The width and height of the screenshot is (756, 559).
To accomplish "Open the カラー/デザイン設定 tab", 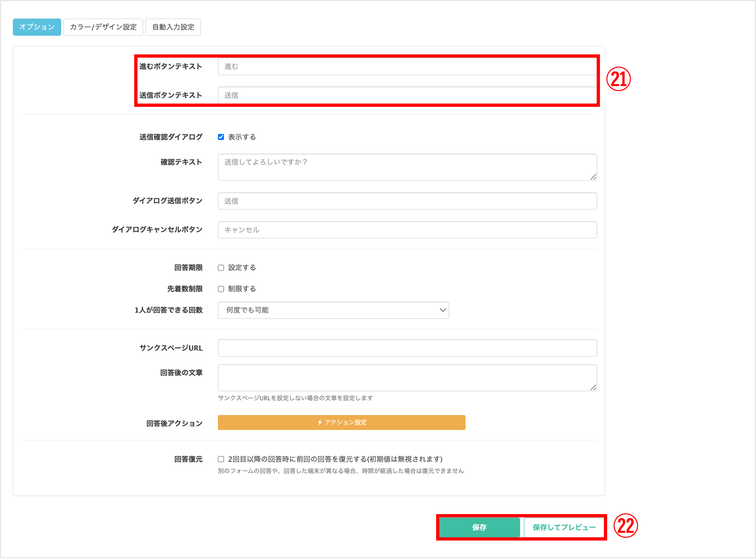I will coord(103,27).
